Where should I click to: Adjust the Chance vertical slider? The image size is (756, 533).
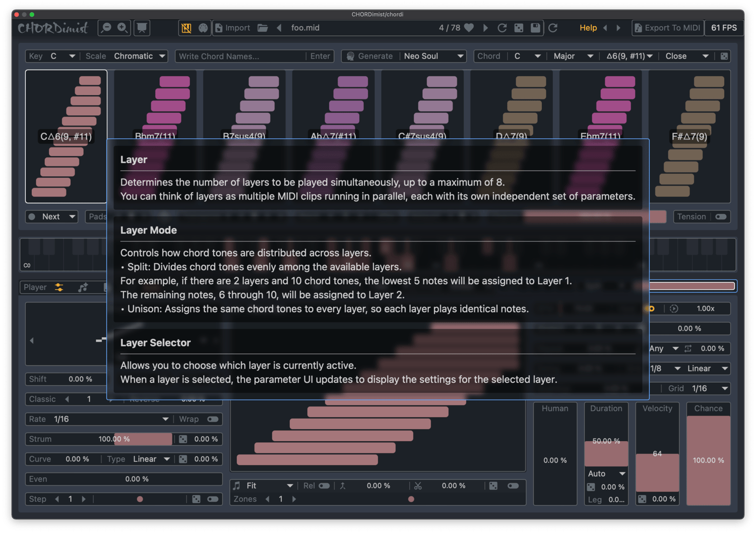[708, 460]
